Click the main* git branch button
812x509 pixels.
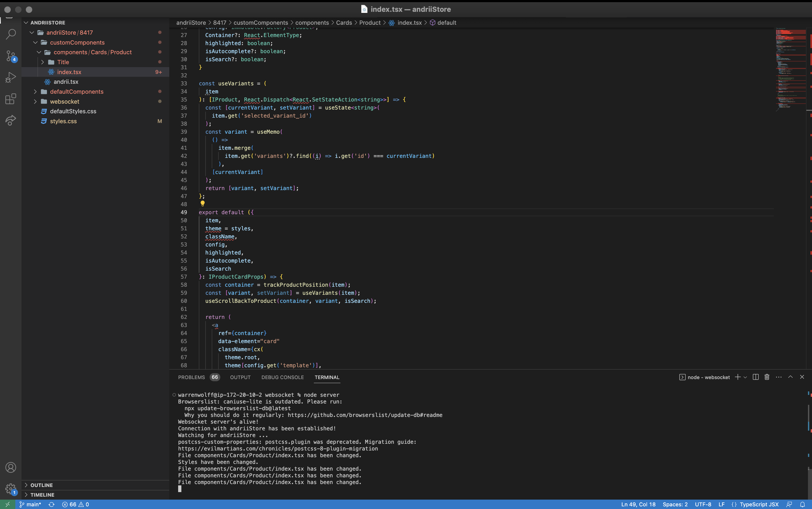coord(31,504)
